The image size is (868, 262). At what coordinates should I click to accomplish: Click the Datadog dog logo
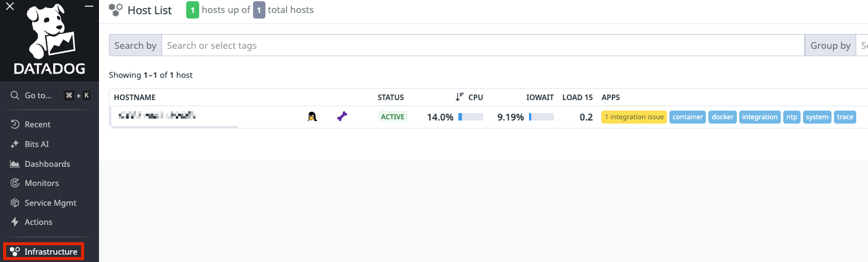[x=49, y=38]
